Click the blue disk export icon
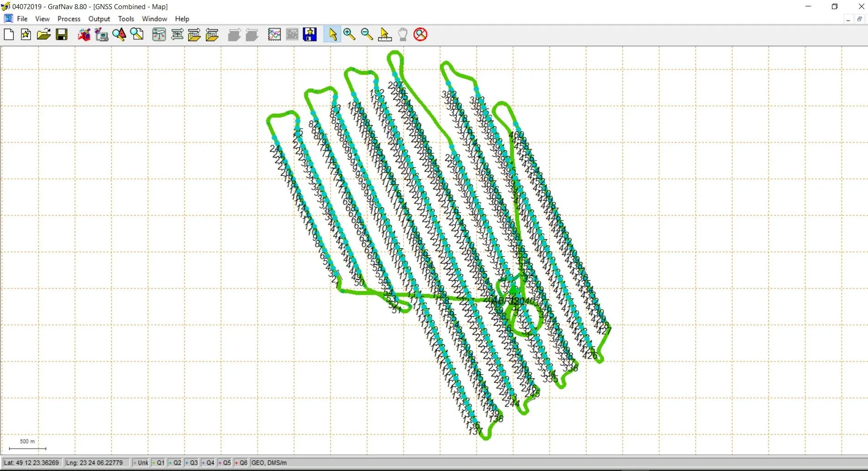 point(310,35)
